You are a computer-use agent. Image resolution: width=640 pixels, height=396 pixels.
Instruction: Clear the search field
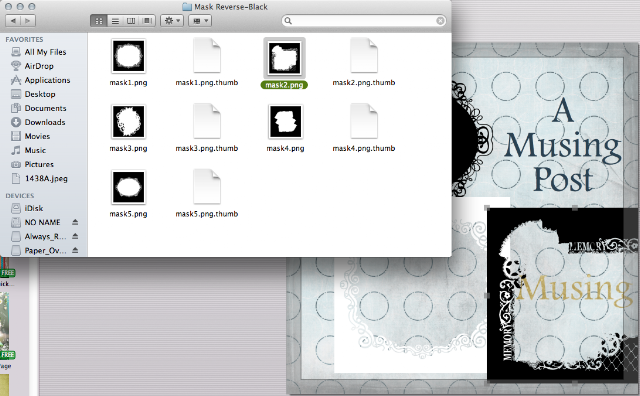pyautogui.click(x=440, y=20)
